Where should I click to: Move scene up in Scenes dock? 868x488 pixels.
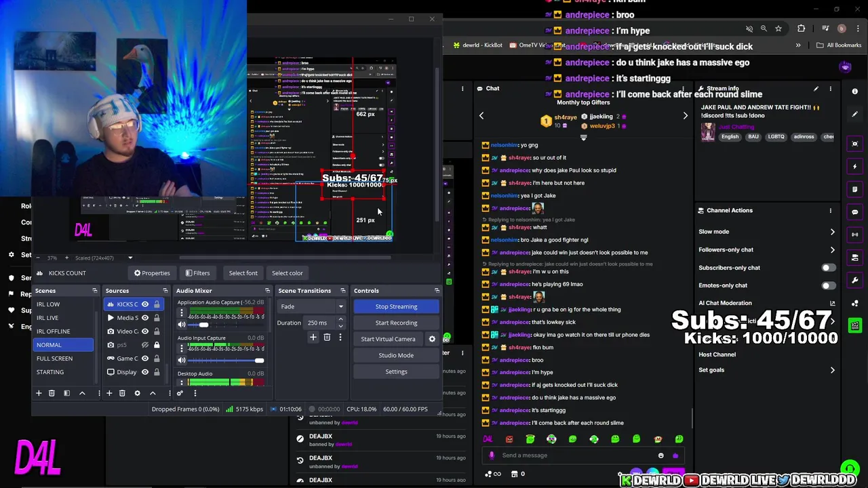[82, 393]
